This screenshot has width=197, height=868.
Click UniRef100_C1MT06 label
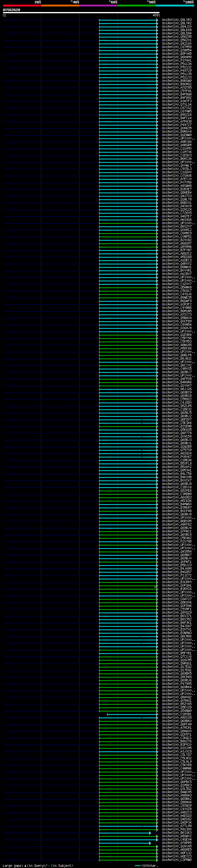(176, 152)
